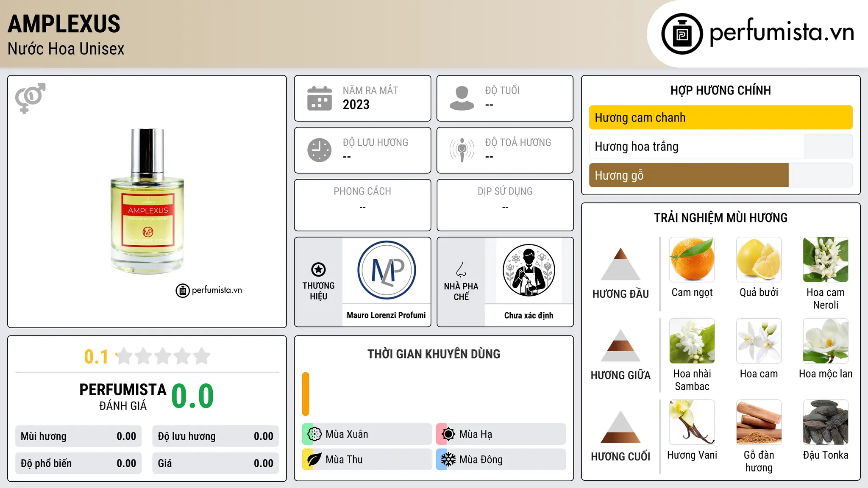Click the Trải Nghiệm Mùi Hương heading
The height and width of the screenshot is (488, 868).
pyautogui.click(x=721, y=218)
